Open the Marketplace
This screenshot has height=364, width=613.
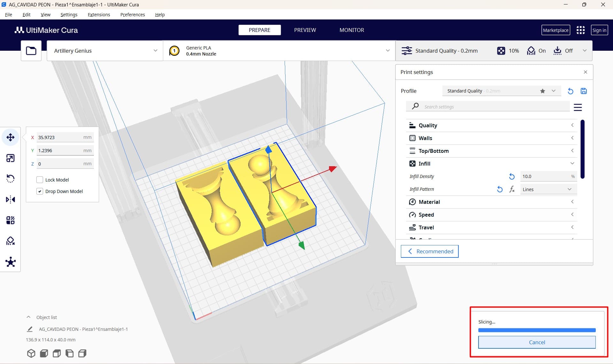[x=556, y=30]
